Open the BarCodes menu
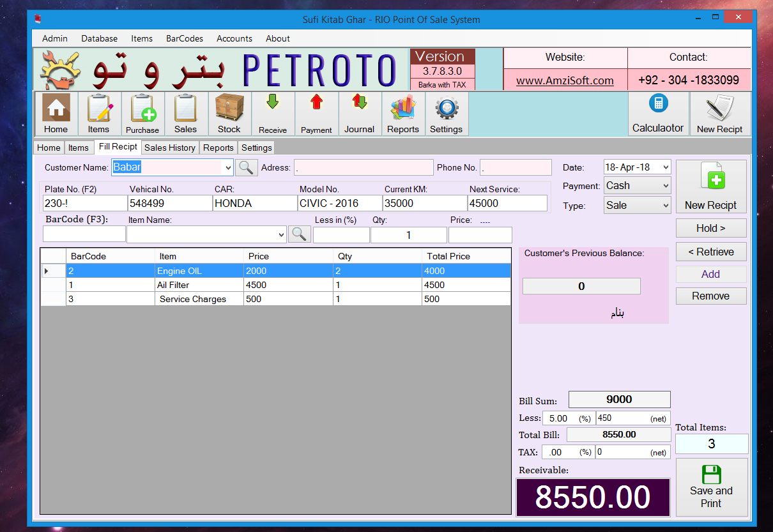The height and width of the screenshot is (532, 773). (184, 38)
